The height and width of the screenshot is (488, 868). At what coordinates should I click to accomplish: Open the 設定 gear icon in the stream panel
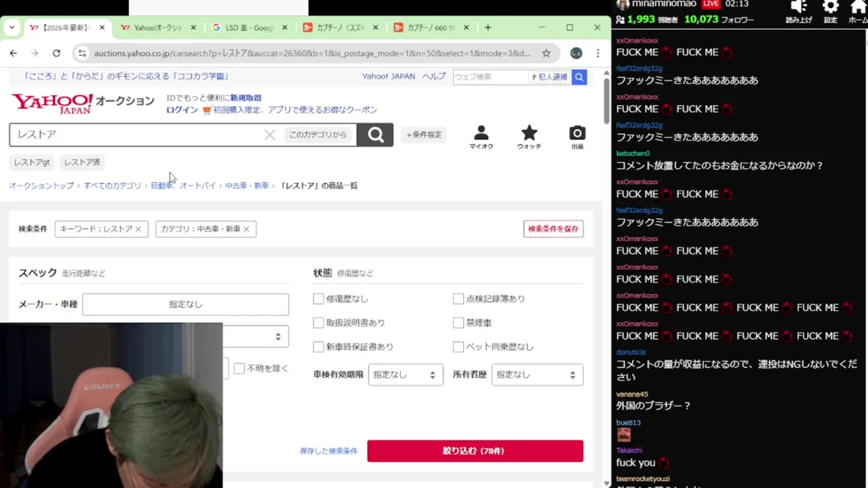[830, 12]
